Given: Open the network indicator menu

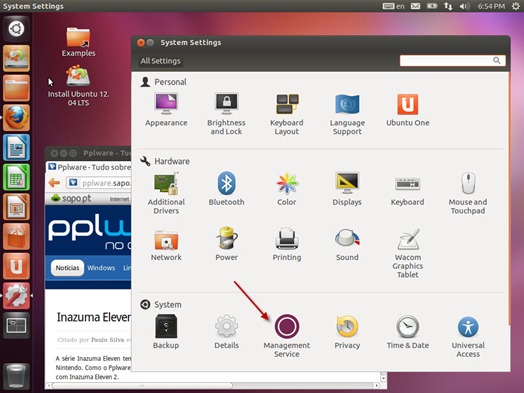Looking at the screenshot, I should point(448,6).
